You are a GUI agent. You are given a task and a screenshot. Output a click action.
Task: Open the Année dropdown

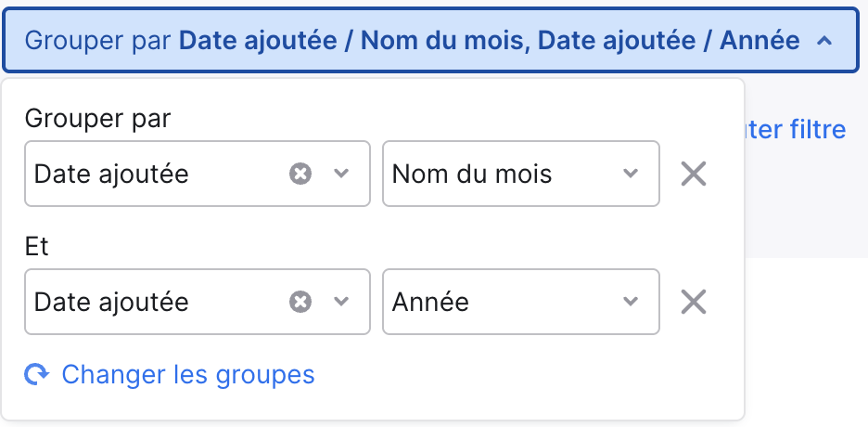521,302
